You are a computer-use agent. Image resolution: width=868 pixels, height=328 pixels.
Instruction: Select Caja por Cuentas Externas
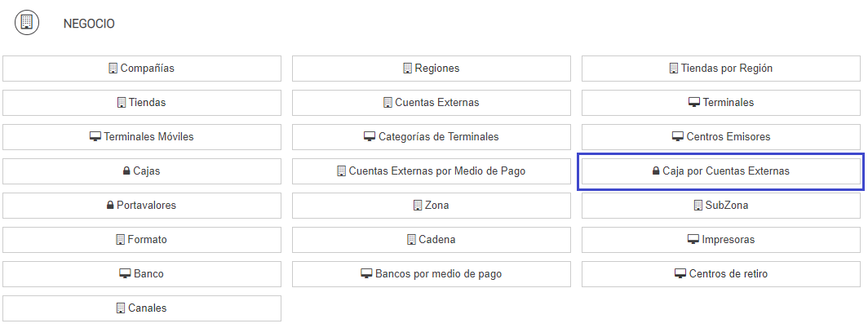720,171
